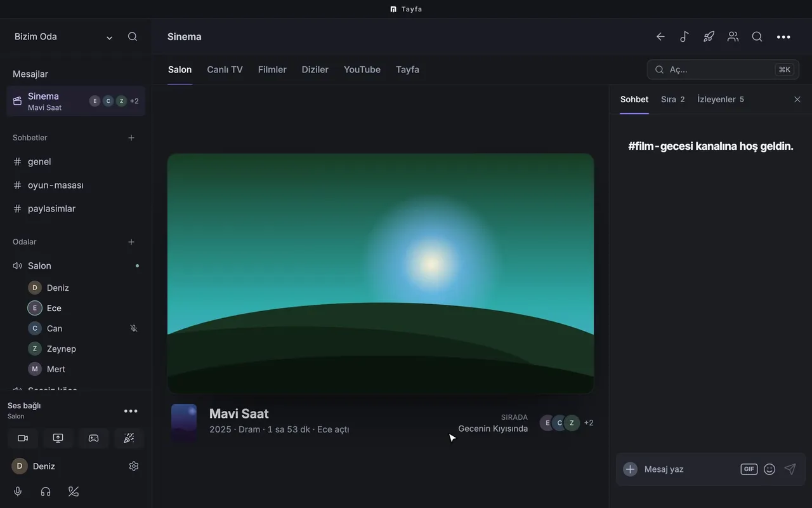Turn on camera in voice panel
This screenshot has height=508, width=812.
pos(23,438)
